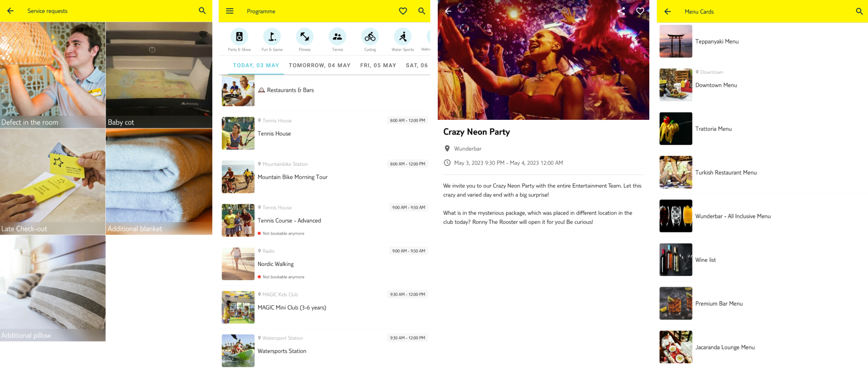Switch to the Fri, 05 May tab

(378, 65)
